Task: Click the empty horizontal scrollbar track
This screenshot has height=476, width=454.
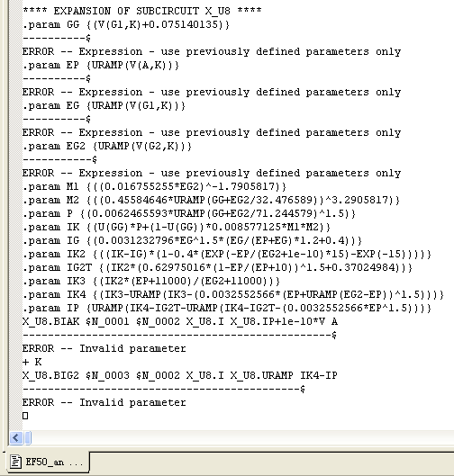Action: pos(242,437)
